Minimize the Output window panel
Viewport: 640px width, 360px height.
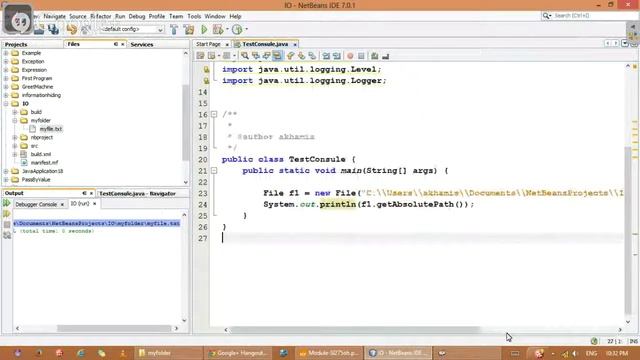tap(84, 193)
